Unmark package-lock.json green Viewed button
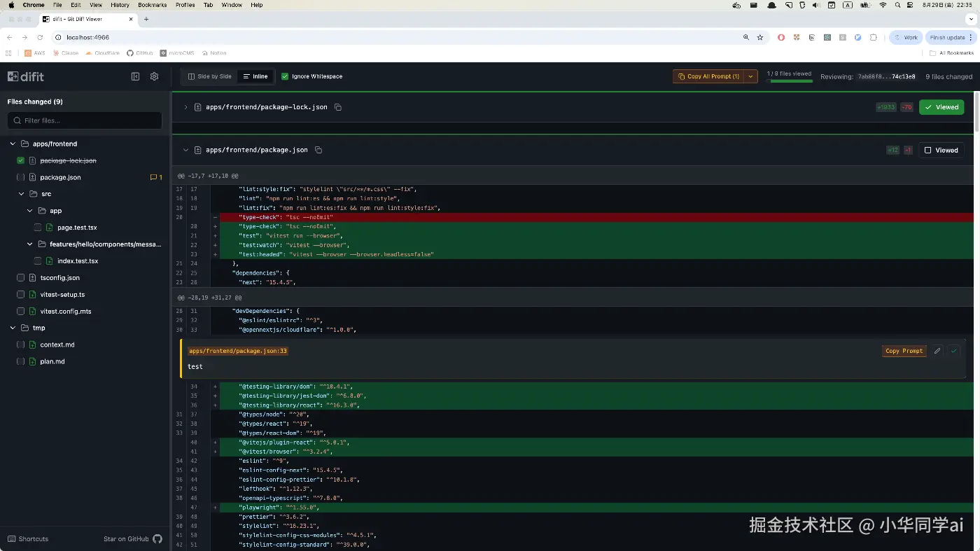This screenshot has height=551, width=980. 941,107
